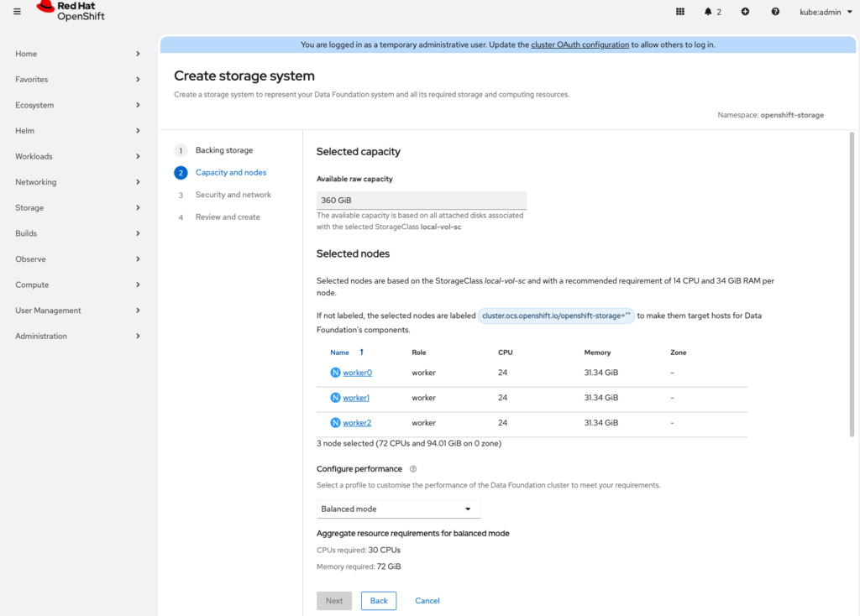
Task: Click the Available raw capacity field
Action: pyautogui.click(x=421, y=201)
